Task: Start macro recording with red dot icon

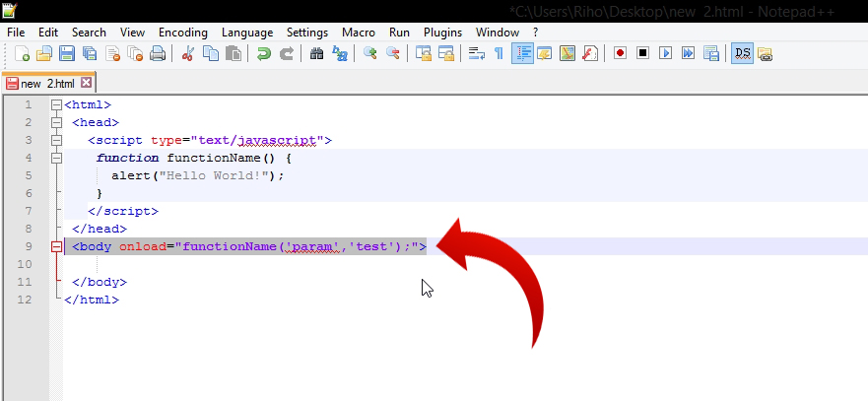Action: coord(620,54)
